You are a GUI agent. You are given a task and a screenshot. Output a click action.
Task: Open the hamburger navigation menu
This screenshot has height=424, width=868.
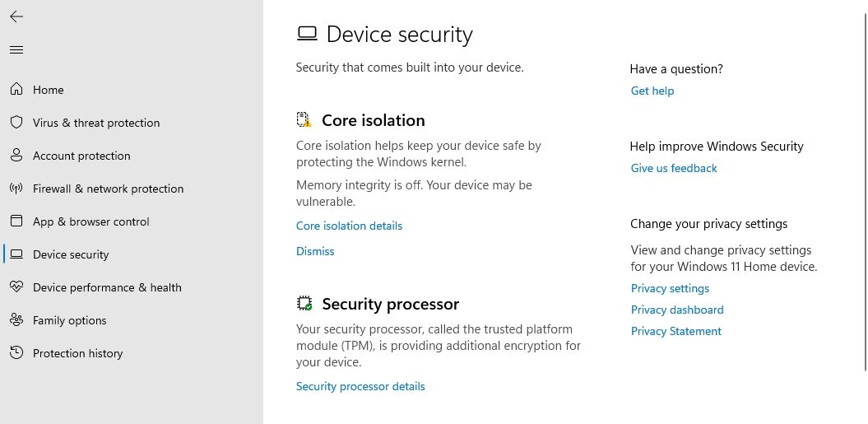click(x=16, y=50)
